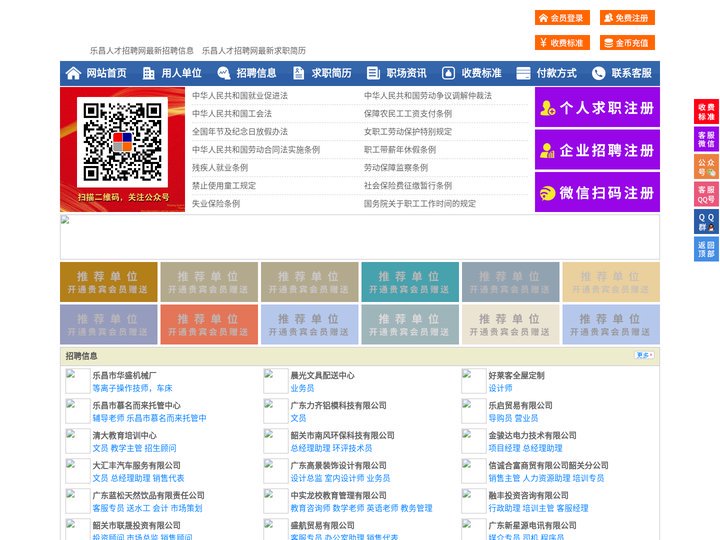The height and width of the screenshot is (540, 720).
Task: Click the orange 公众号 sidebar icon
Action: 706,167
